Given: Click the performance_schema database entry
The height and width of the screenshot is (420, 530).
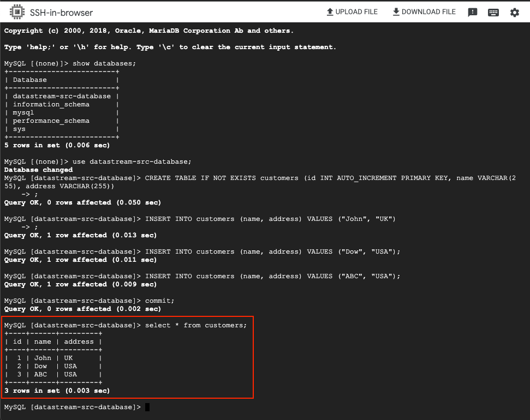Looking at the screenshot, I should pyautogui.click(x=51, y=121).
